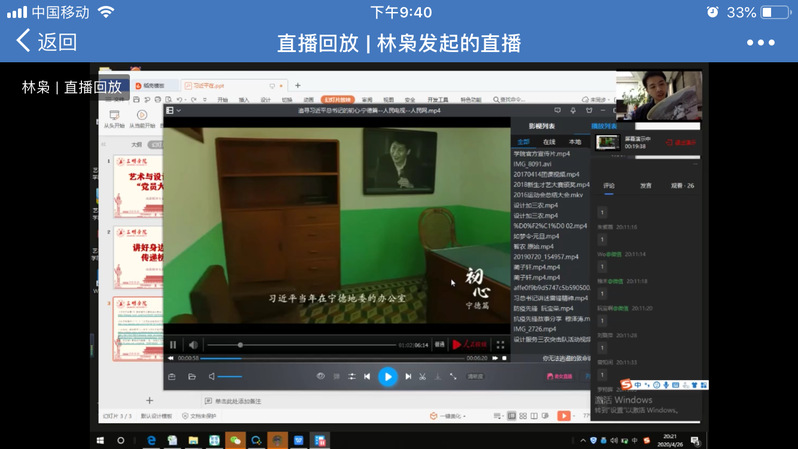The height and width of the screenshot is (449, 798).
Task: Click the screen share preview thumbnail
Action: [x=608, y=142]
